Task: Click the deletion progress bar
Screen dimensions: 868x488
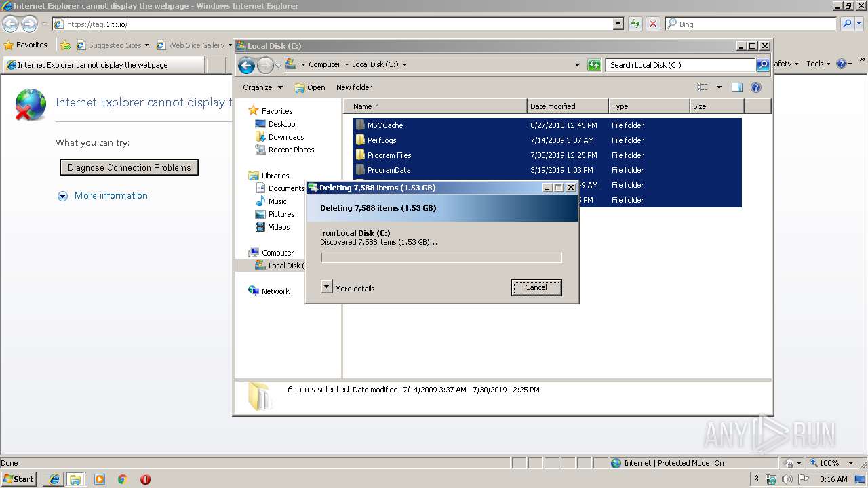Action: (x=441, y=258)
